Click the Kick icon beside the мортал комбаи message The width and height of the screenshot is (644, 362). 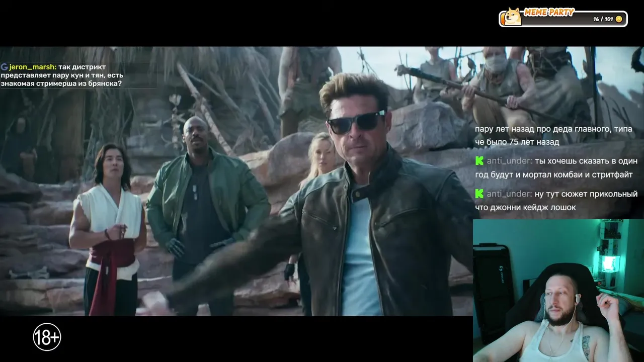479,161
